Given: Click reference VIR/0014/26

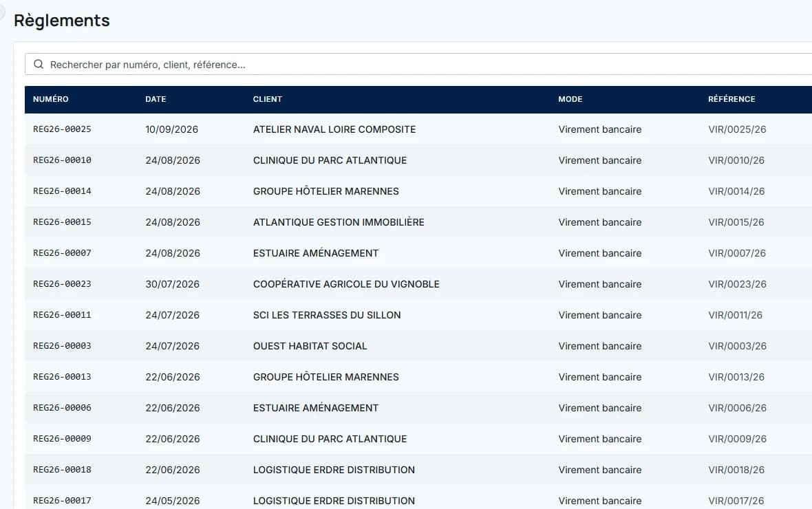Looking at the screenshot, I should (x=736, y=192).
